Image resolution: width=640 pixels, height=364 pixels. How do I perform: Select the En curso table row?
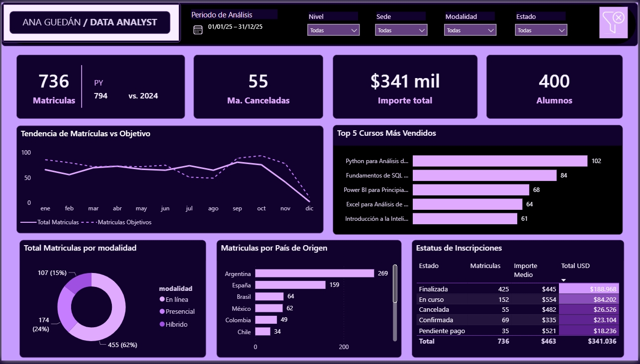pos(518,299)
